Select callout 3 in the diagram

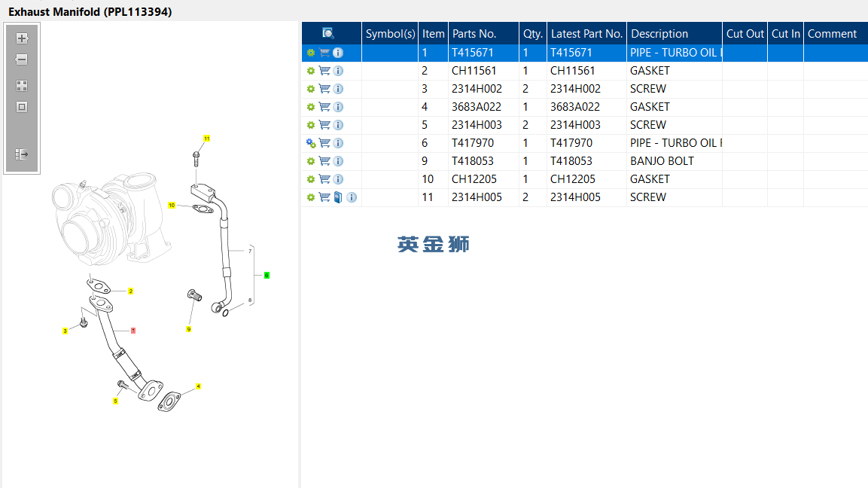tap(65, 331)
